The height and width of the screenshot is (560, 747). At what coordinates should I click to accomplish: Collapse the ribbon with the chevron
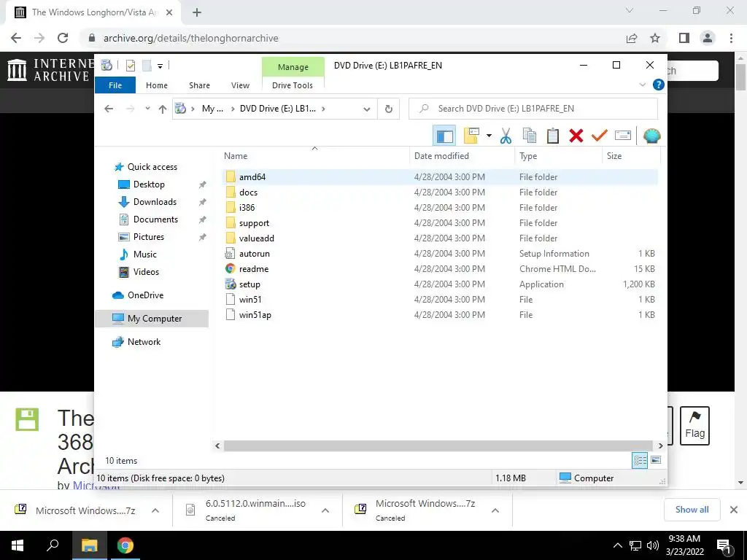point(642,85)
